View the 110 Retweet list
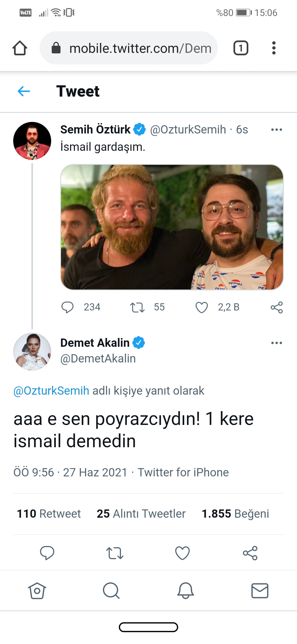The height and width of the screenshot is (644, 297). point(49,514)
